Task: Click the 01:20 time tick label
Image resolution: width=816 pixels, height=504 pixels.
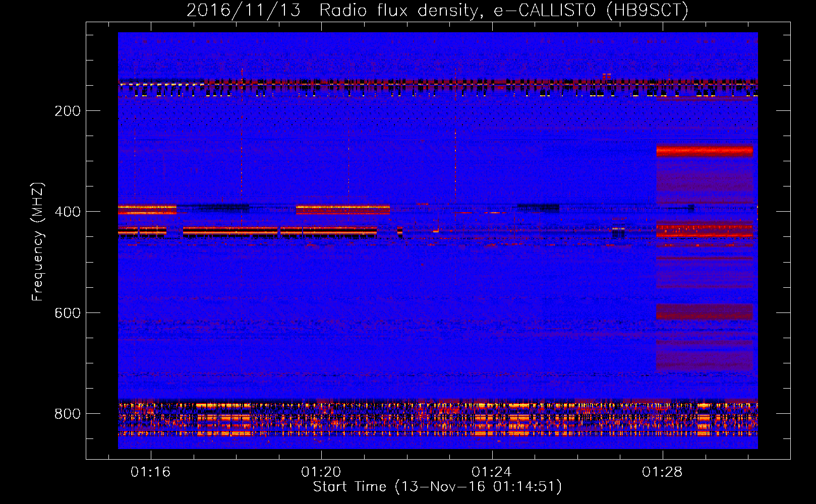Action: point(321,472)
